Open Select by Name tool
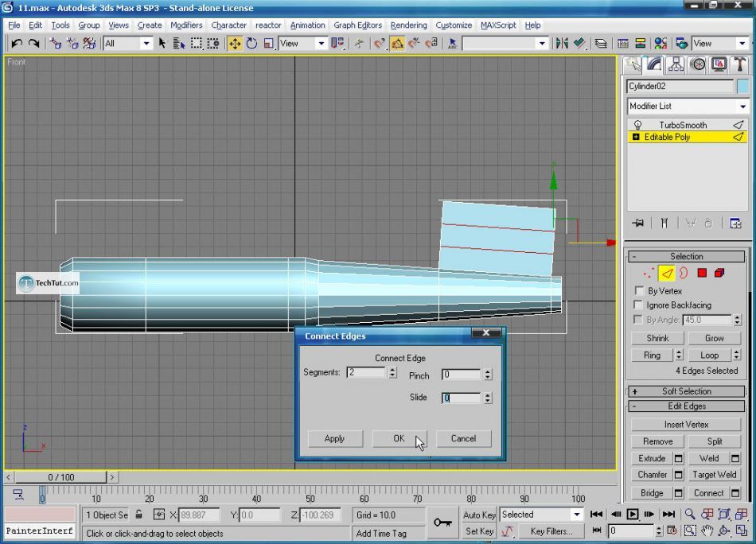 coord(179,44)
